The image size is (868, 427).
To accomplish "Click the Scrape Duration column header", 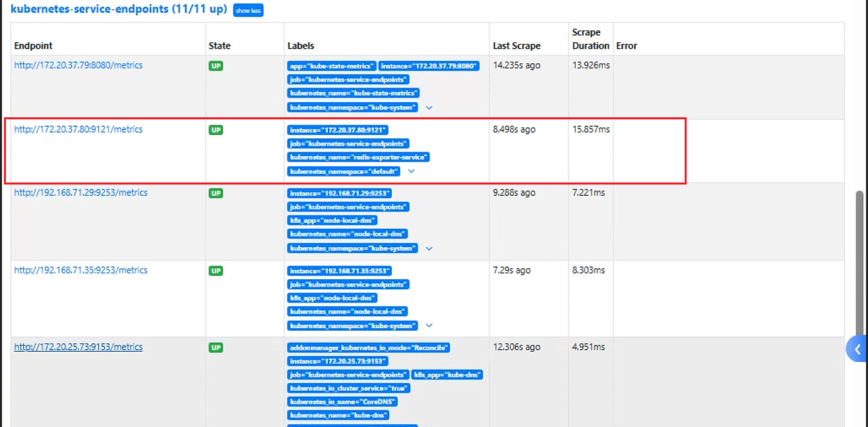I will [590, 39].
